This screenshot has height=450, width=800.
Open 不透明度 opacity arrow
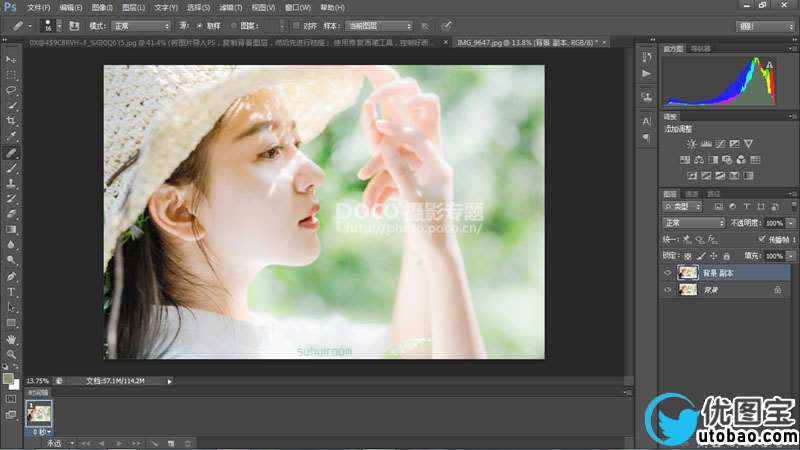(791, 223)
